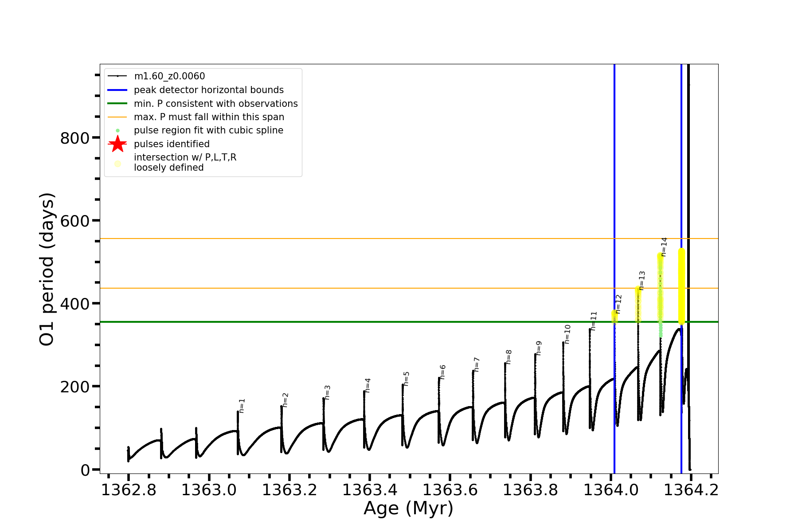Click the 1363.0 x-axis tick label
Viewport: 798px width, 532px height.
point(209,490)
